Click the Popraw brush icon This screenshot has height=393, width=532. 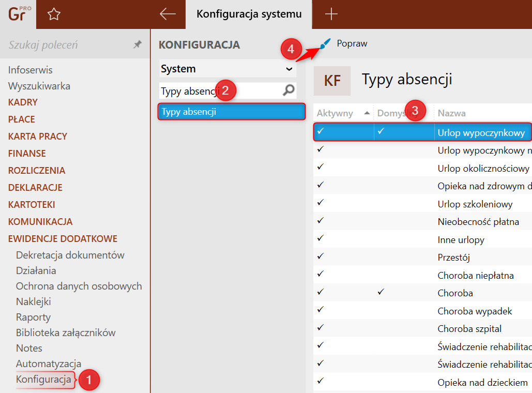325,44
